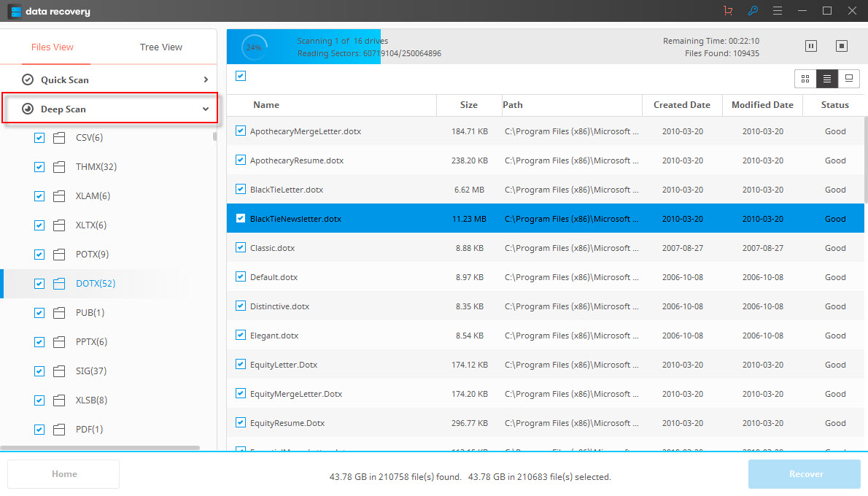Sort by Path column header
868x496 pixels.
[x=513, y=104]
